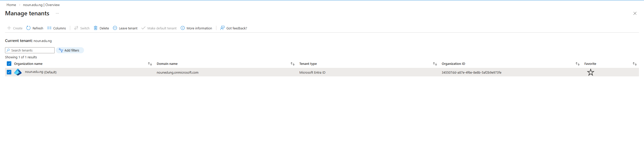This screenshot has height=142, width=644.
Task: Click the Organization name column header
Action: click(x=28, y=64)
